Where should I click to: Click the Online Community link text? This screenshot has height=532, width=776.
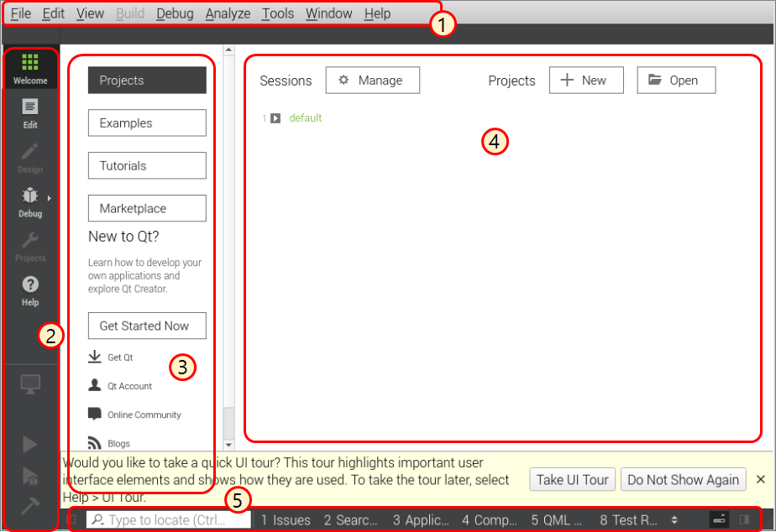(x=144, y=415)
